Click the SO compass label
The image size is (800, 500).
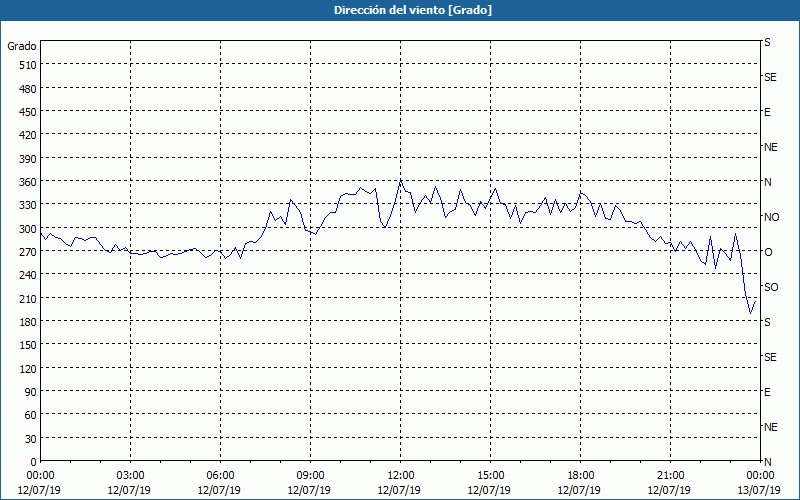771,287
